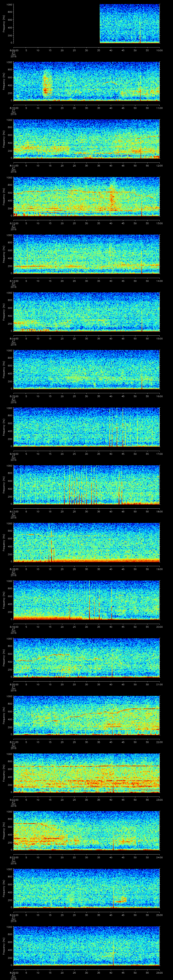Open the spectrogram panel starting at 8:24:00
Image resolution: width=173 pixels, height=980 pixels.
click(86, 888)
